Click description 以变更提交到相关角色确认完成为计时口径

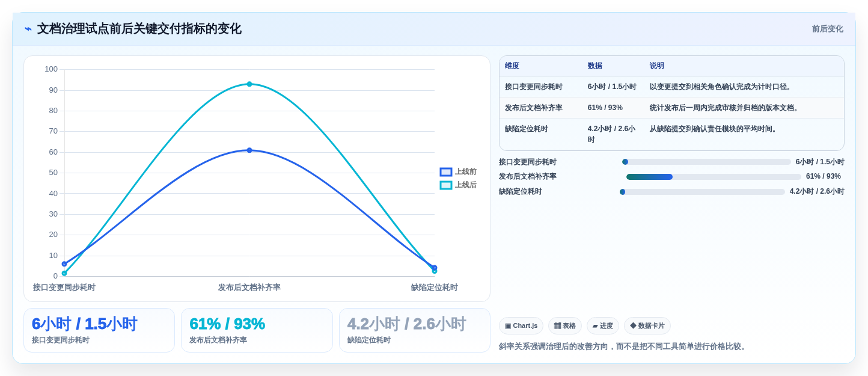click(721, 87)
